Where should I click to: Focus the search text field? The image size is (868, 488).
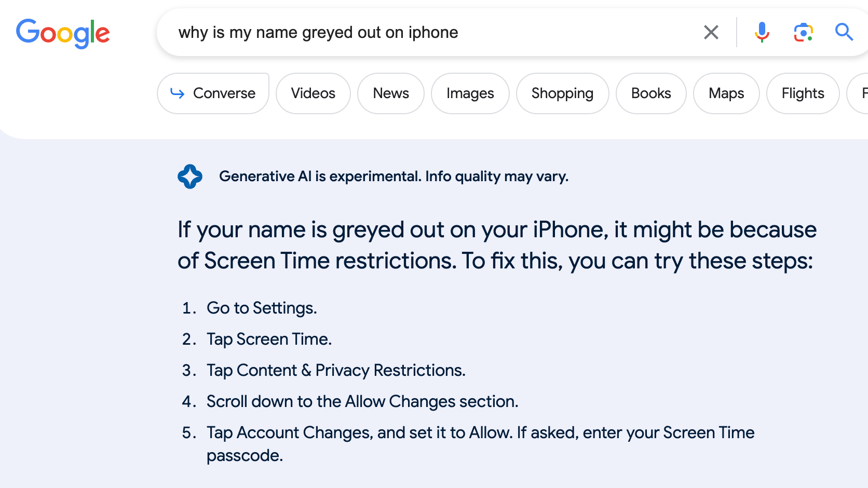pos(431,32)
